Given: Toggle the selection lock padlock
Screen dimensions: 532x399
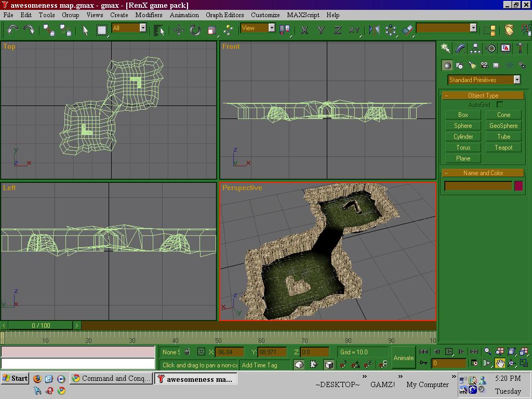Looking at the screenshot, I should [187, 352].
